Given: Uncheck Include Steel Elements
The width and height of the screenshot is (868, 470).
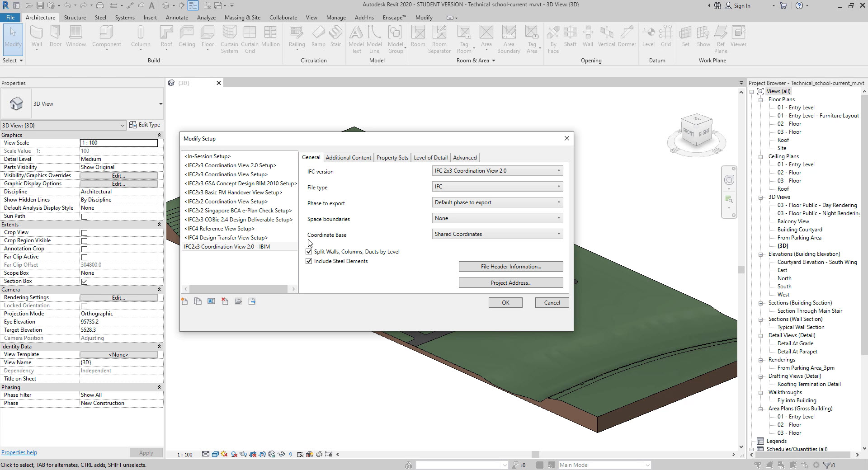Looking at the screenshot, I should coord(308,261).
